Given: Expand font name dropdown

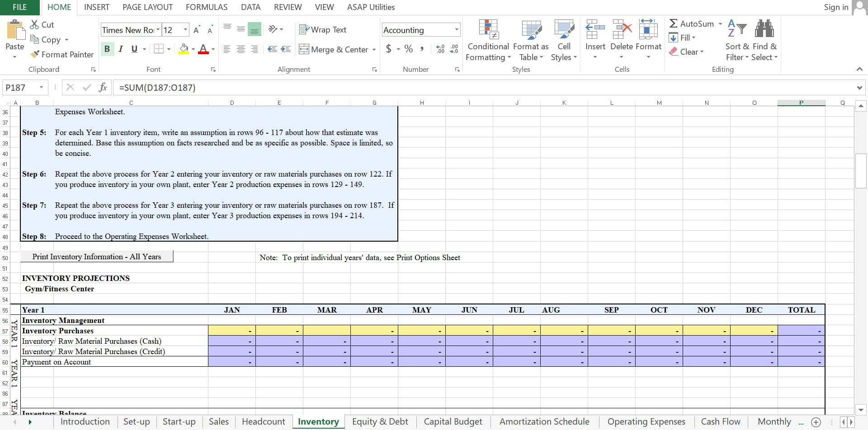Looking at the screenshot, I should coord(158,30).
